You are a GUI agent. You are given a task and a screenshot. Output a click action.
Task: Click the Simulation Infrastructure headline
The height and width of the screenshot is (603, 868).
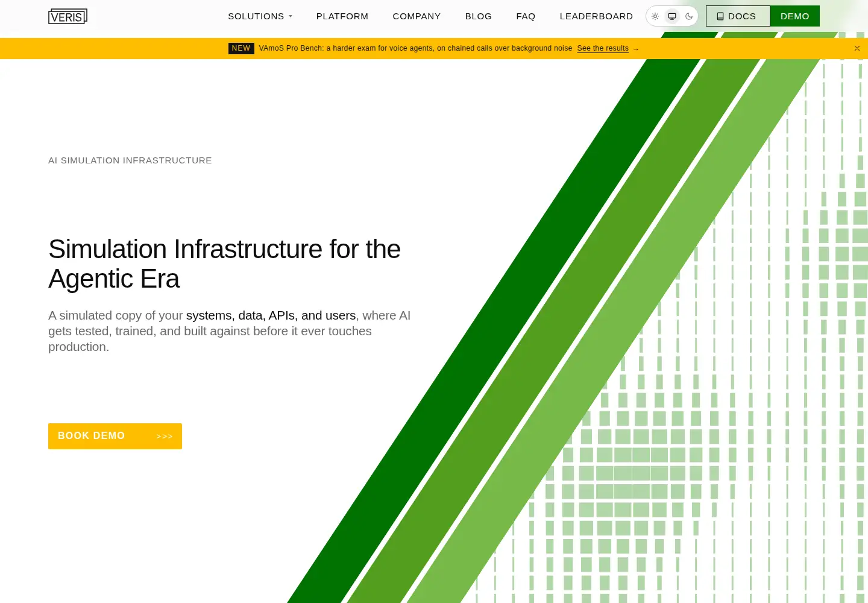224,264
